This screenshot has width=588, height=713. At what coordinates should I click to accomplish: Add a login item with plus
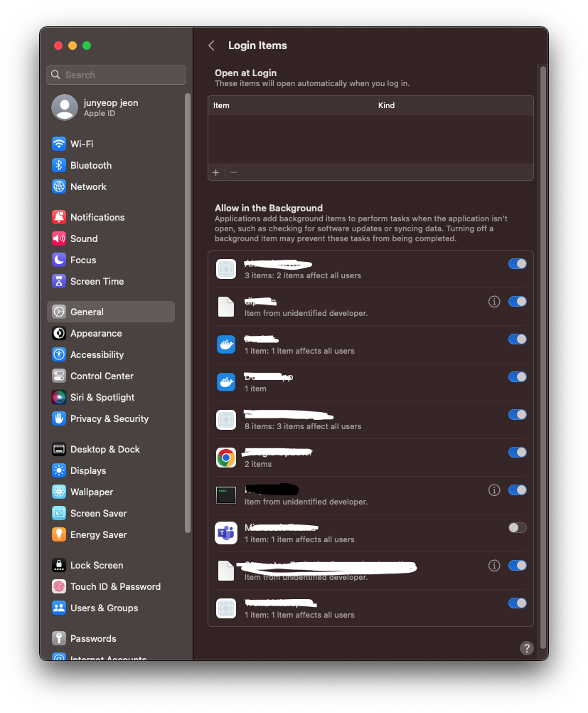coord(216,172)
